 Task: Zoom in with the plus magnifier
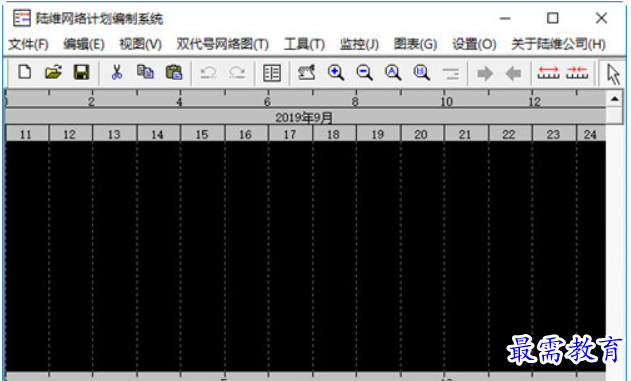coord(335,73)
